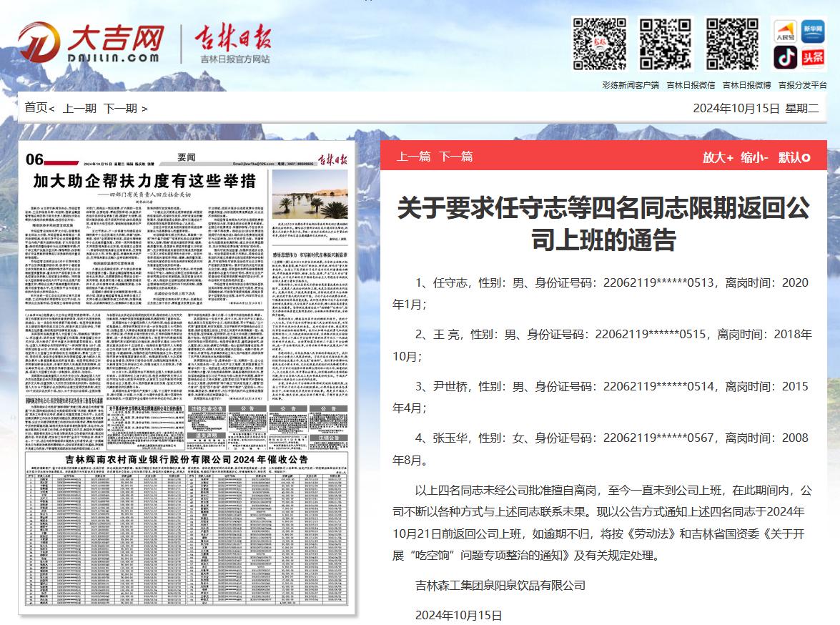Viewport: 840px width, 625px height.
Task: Click the line about 任守志 in the article
Action: [x=601, y=294]
